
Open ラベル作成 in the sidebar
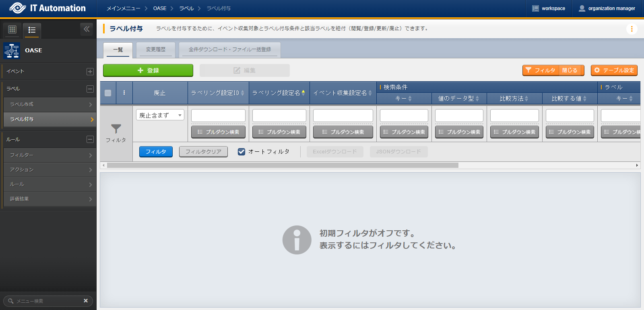(48, 104)
